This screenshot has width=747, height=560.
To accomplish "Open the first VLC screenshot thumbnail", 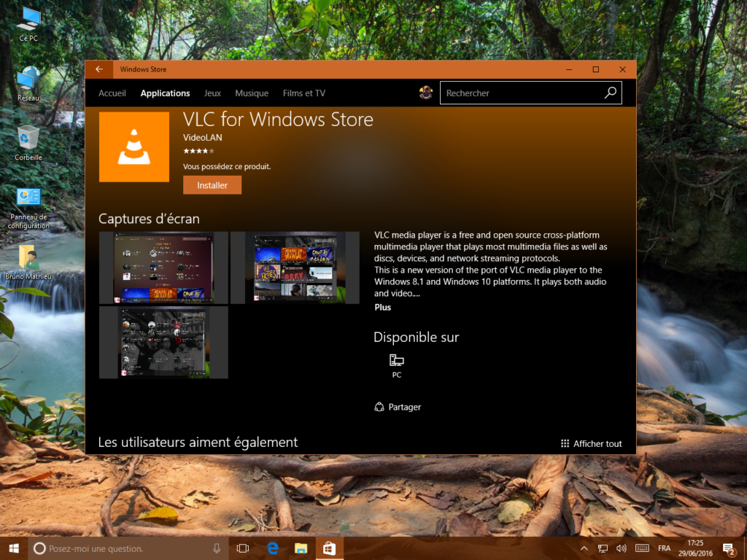I will tap(163, 267).
